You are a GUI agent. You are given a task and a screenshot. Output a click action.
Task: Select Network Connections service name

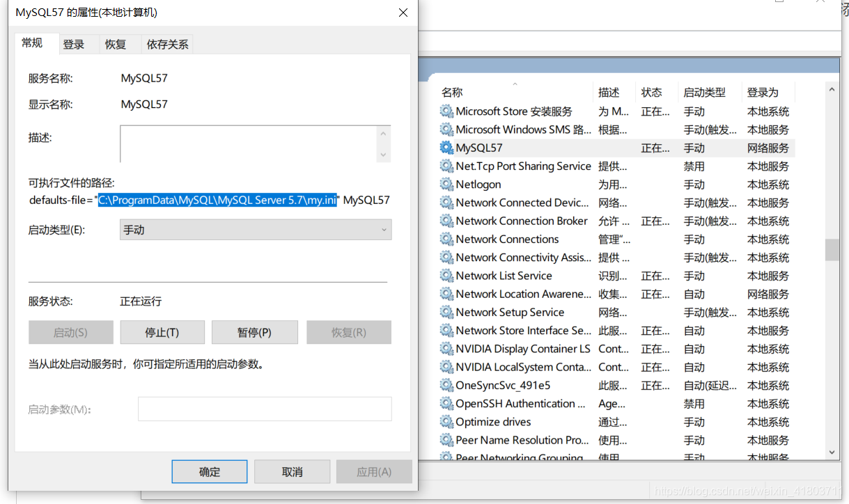(507, 239)
